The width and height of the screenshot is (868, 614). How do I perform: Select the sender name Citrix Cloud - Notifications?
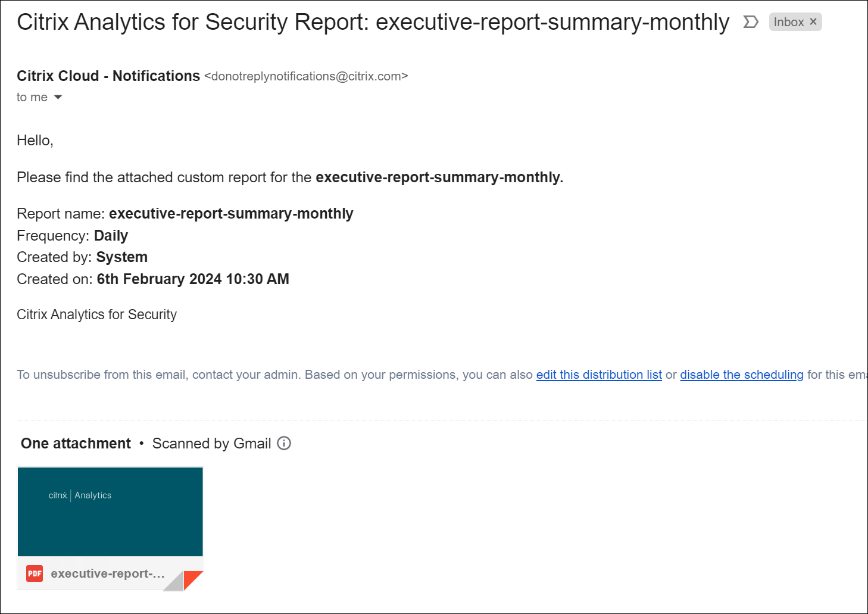108,76
